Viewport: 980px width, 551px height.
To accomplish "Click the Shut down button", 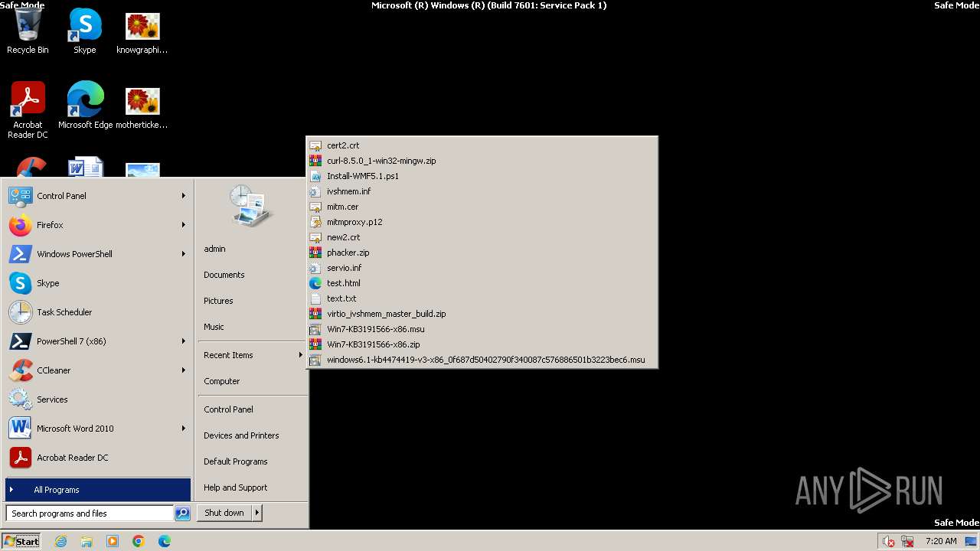I will [x=224, y=513].
